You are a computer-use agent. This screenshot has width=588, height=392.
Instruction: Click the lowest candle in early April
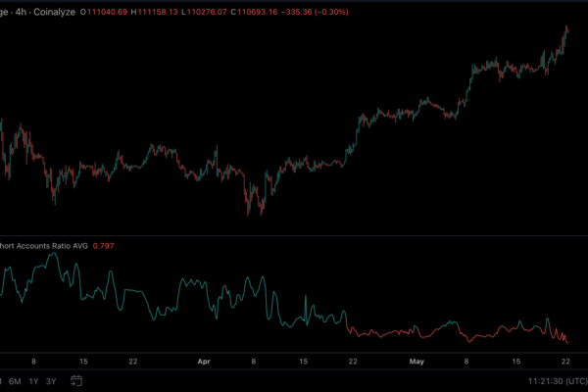pos(249,208)
